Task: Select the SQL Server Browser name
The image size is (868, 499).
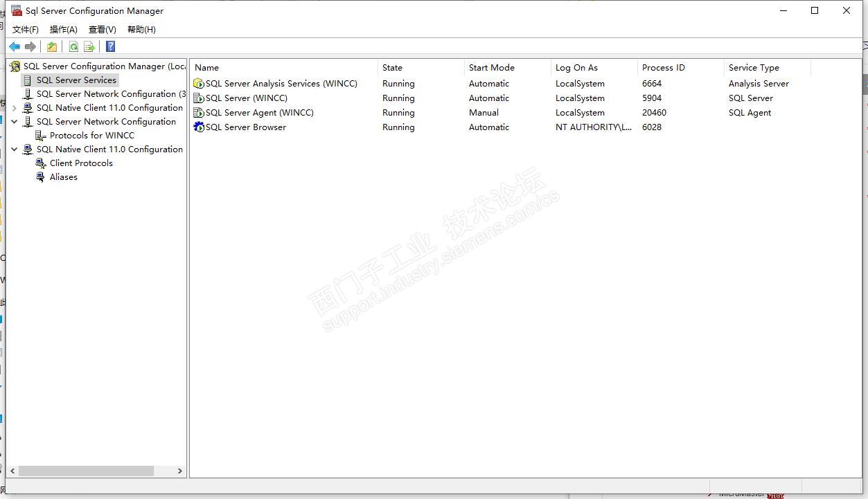Action: (245, 127)
